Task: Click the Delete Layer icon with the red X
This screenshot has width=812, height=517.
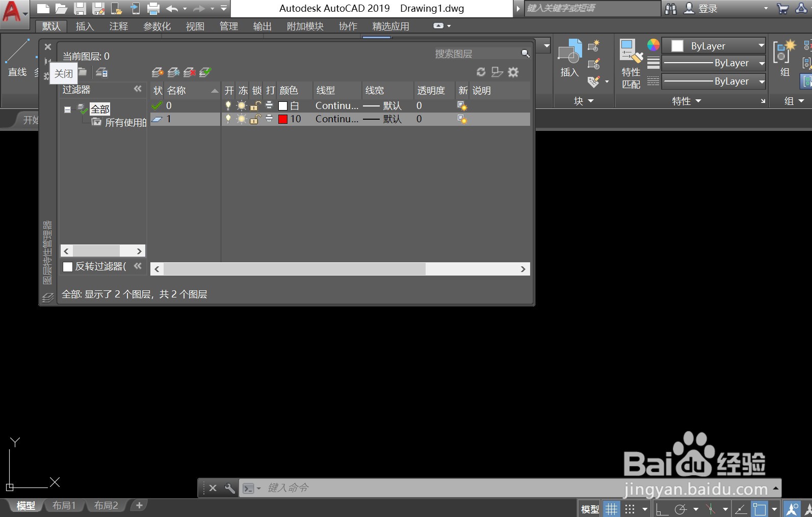Action: (x=190, y=72)
